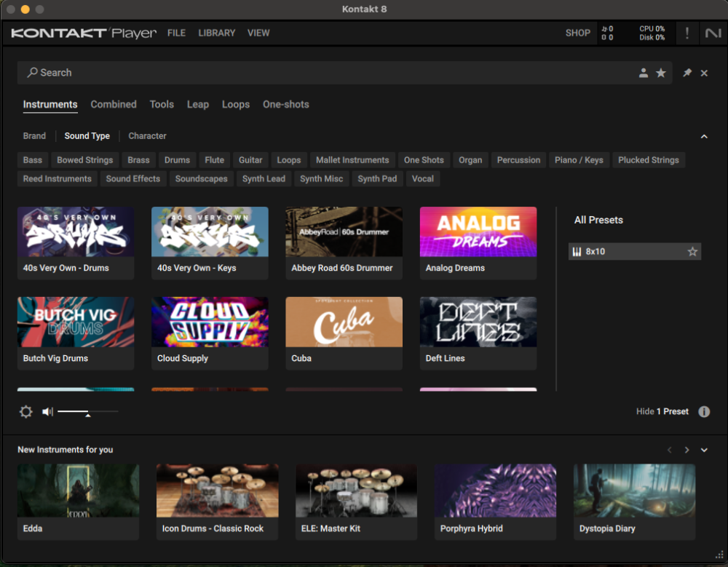Screen dimensions: 728x567
Task: Open browser settings gear icon
Action: point(26,412)
